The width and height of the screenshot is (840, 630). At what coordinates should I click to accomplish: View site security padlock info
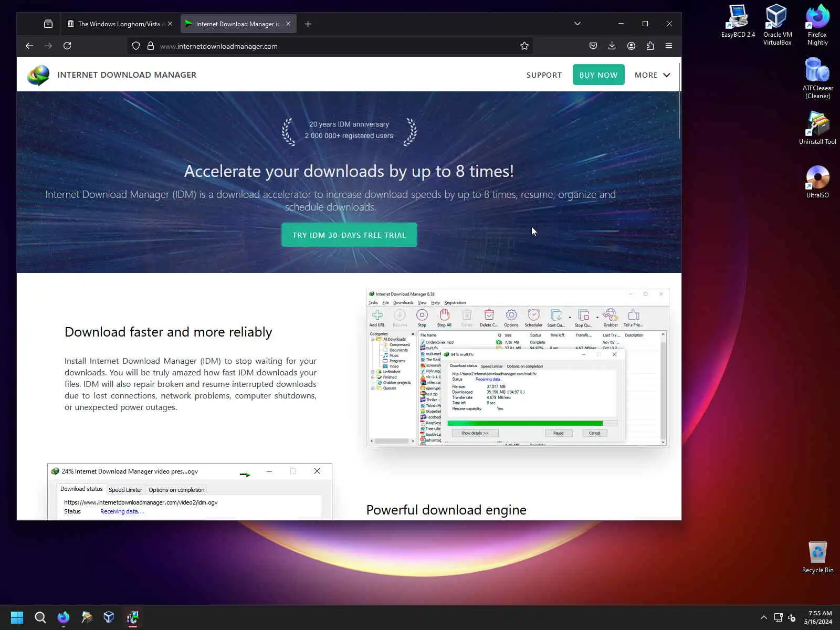[x=151, y=46]
